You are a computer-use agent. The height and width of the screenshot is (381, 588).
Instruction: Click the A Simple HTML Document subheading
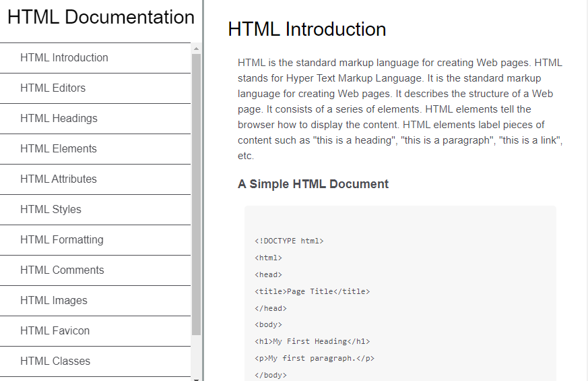(x=313, y=184)
